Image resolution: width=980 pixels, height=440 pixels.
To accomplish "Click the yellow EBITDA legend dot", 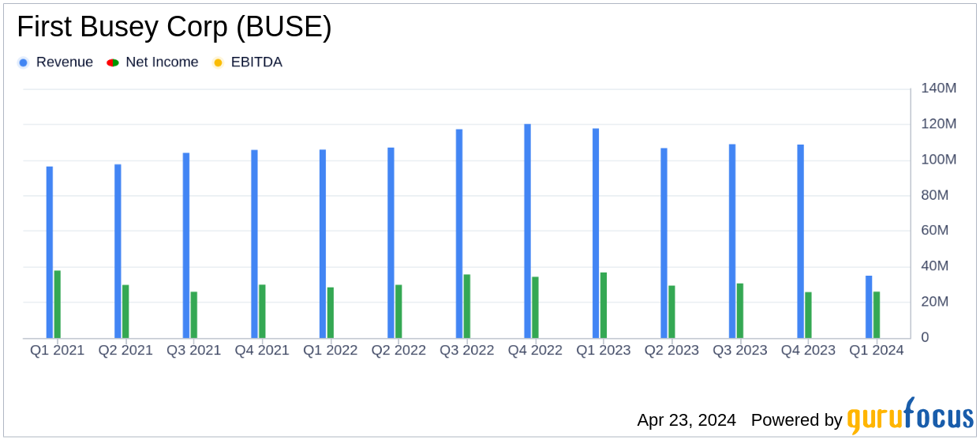I will [218, 62].
